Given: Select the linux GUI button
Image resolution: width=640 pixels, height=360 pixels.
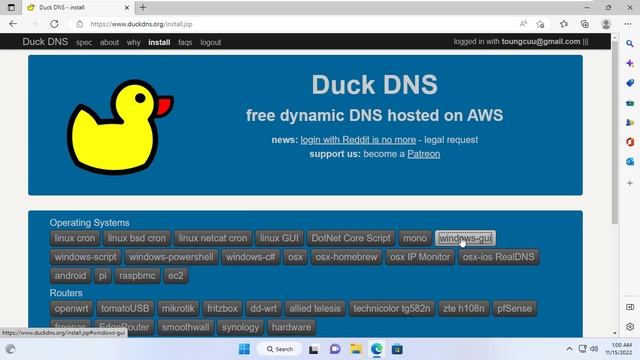Looking at the screenshot, I should [279, 238].
